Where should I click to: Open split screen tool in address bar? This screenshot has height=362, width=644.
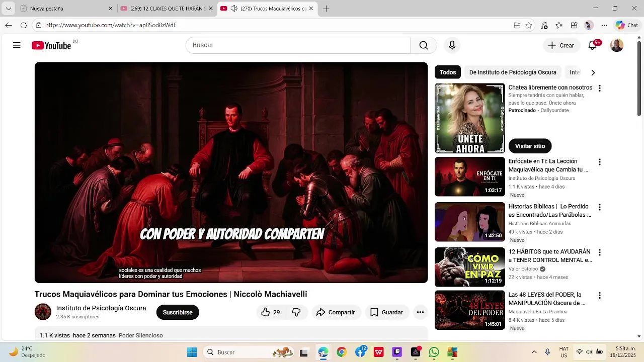pyautogui.click(x=517, y=25)
